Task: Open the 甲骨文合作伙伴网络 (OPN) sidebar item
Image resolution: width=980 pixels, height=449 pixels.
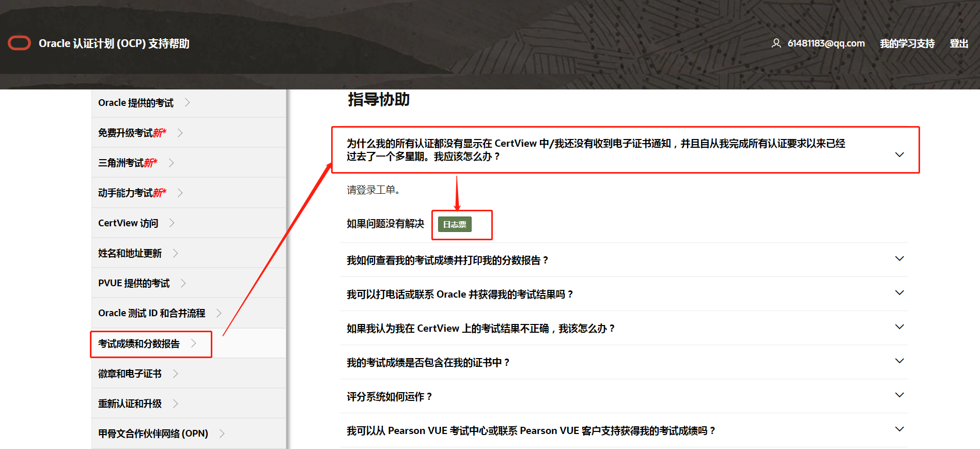Action: [189, 433]
